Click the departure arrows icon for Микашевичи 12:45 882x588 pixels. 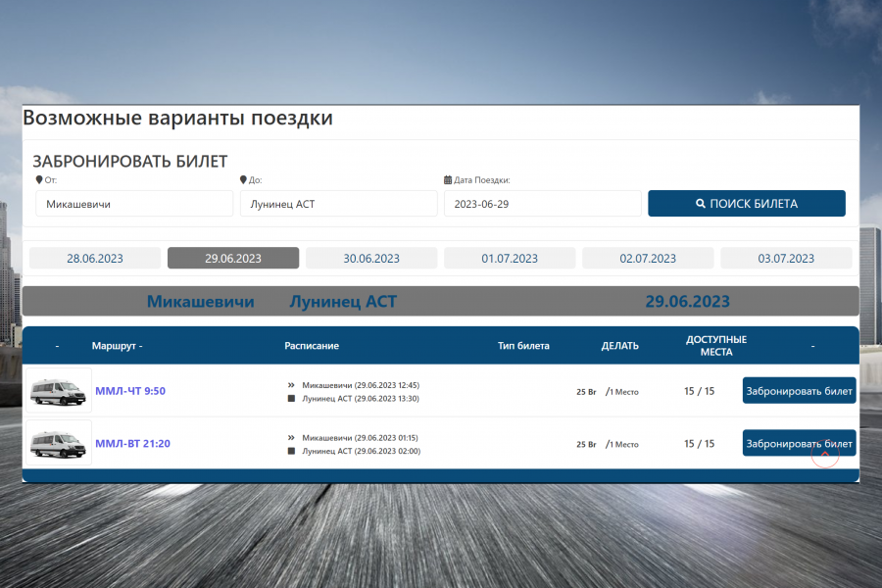tap(291, 385)
